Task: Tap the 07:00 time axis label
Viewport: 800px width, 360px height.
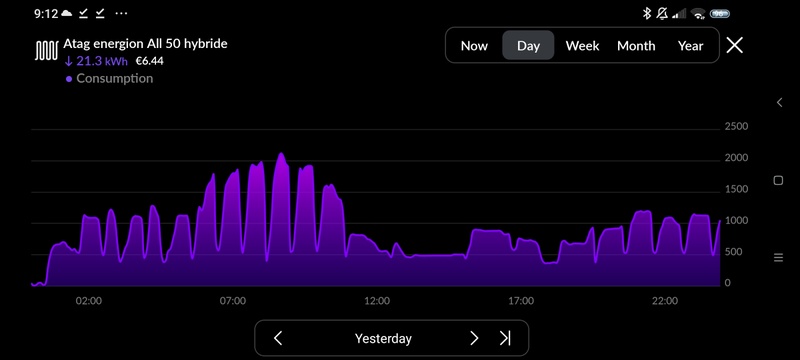Action: (233, 301)
